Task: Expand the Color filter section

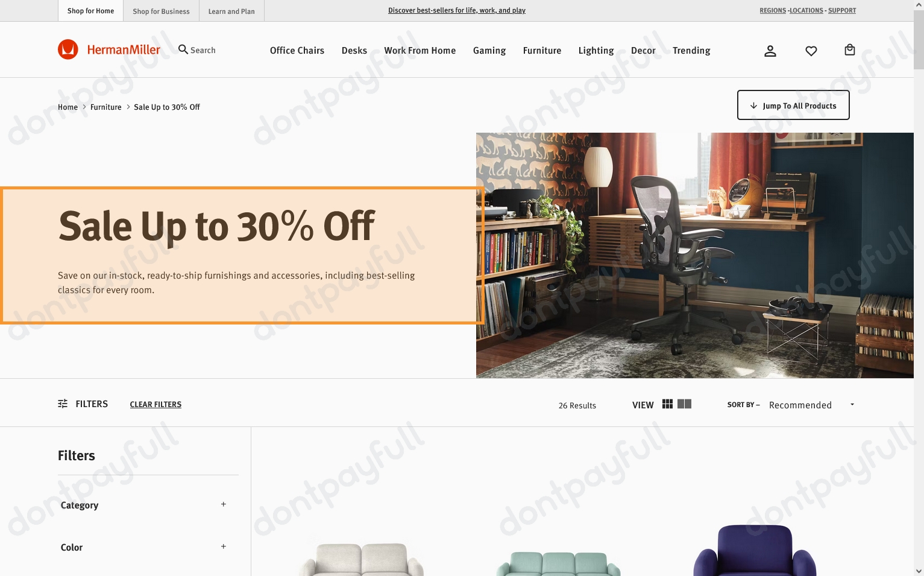Action: coord(143,547)
